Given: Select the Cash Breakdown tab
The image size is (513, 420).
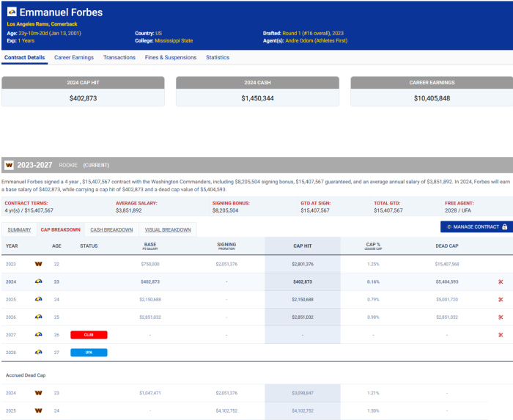Looking at the screenshot, I should pyautogui.click(x=111, y=229).
